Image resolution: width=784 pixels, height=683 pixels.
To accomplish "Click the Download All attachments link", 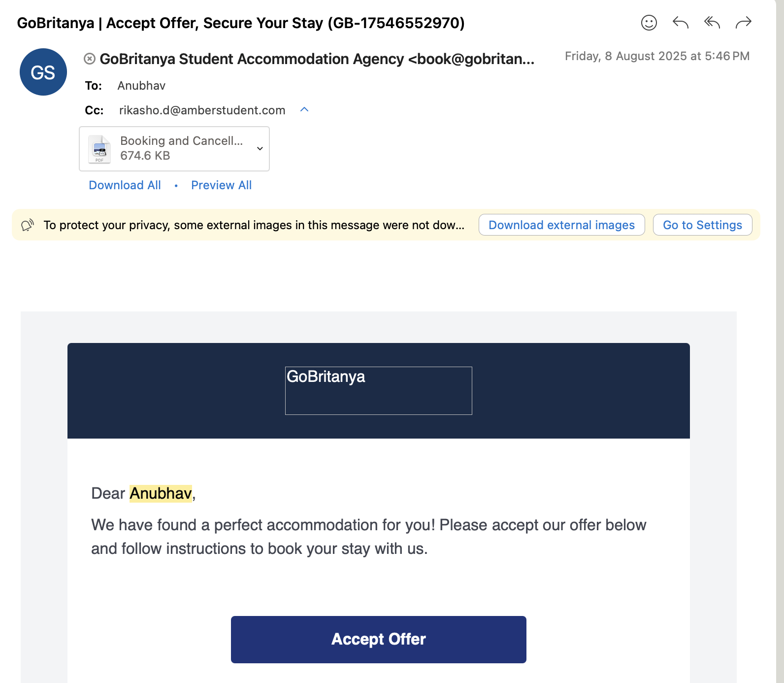I will [125, 185].
